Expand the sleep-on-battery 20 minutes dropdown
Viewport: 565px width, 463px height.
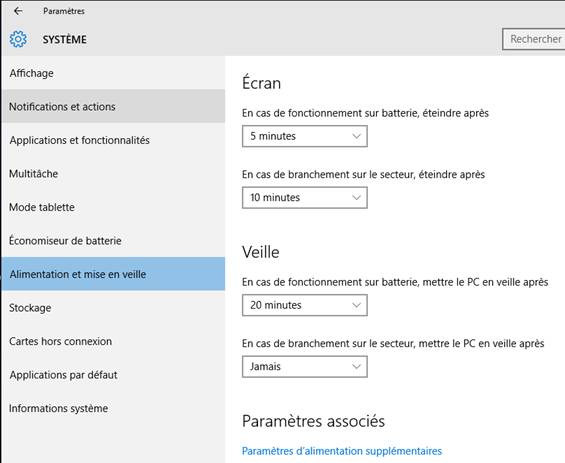(304, 305)
